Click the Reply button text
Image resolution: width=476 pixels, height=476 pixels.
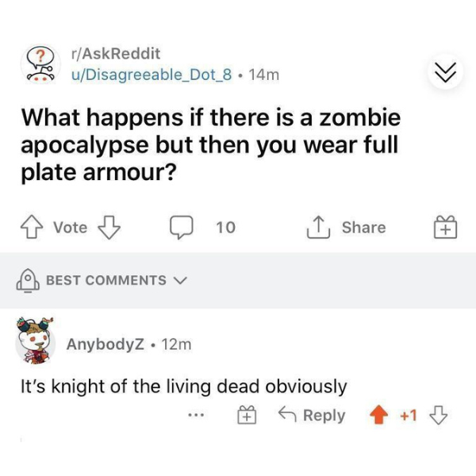coord(324,415)
